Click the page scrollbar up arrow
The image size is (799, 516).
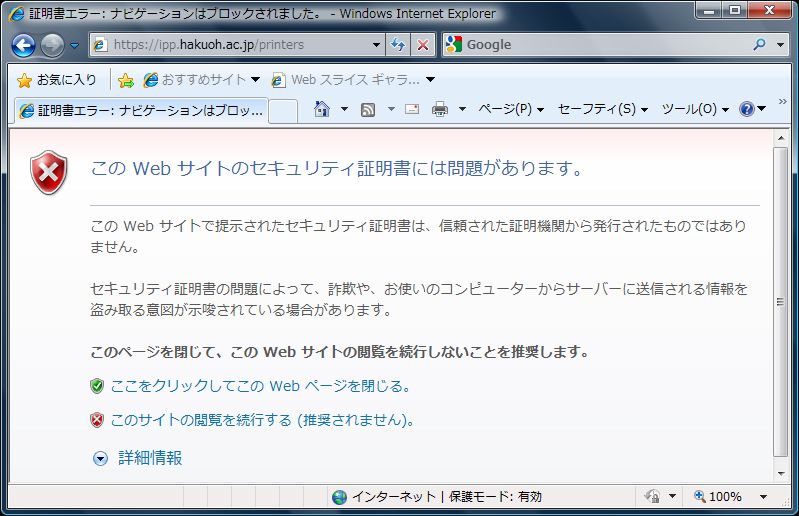[x=780, y=138]
